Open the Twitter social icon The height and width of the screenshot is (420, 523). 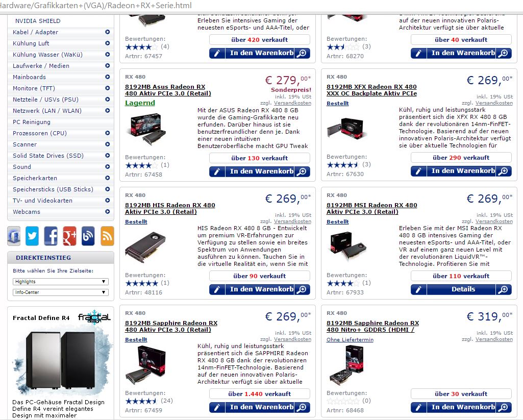32,236
